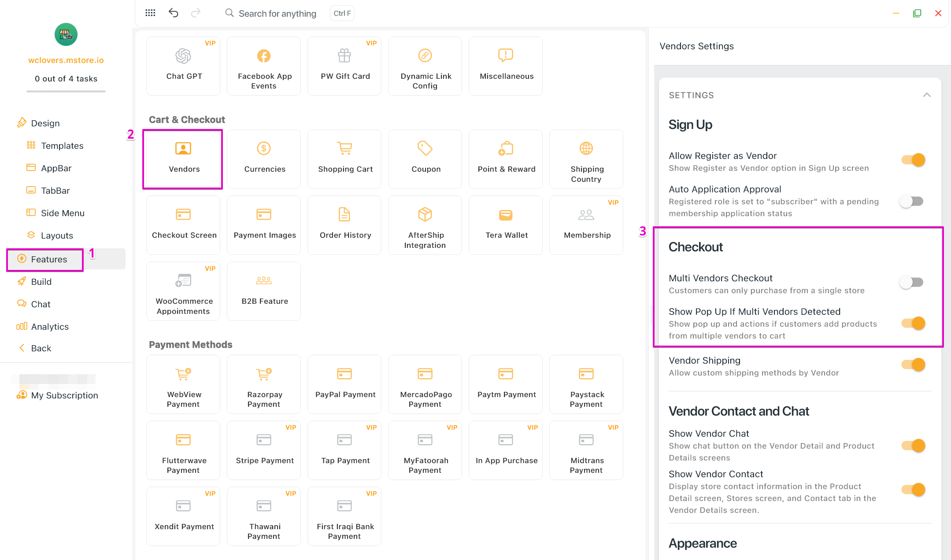The width and height of the screenshot is (951, 560).
Task: Click the undo arrow icon
Action: (x=173, y=13)
